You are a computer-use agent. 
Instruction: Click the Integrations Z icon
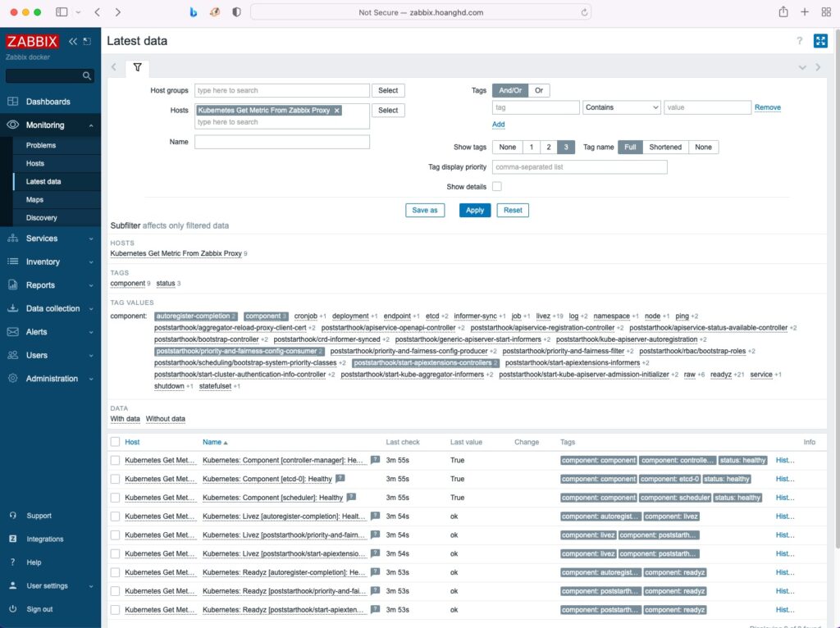(x=13, y=539)
